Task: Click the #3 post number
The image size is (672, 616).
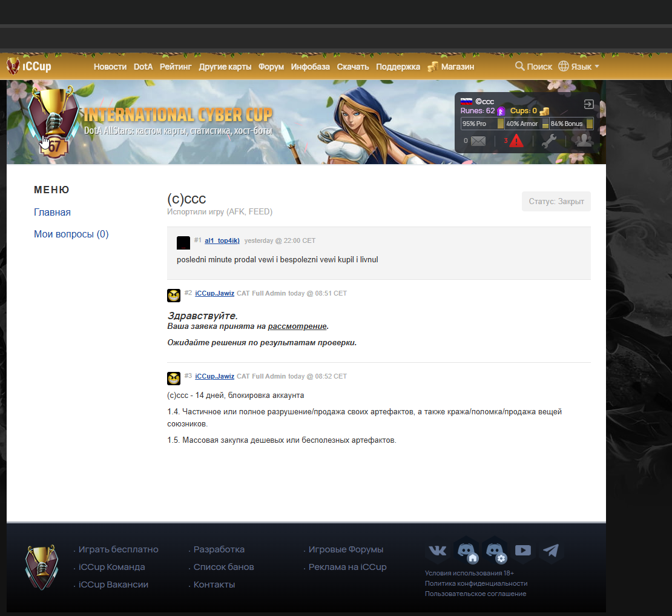Action: 188,376
